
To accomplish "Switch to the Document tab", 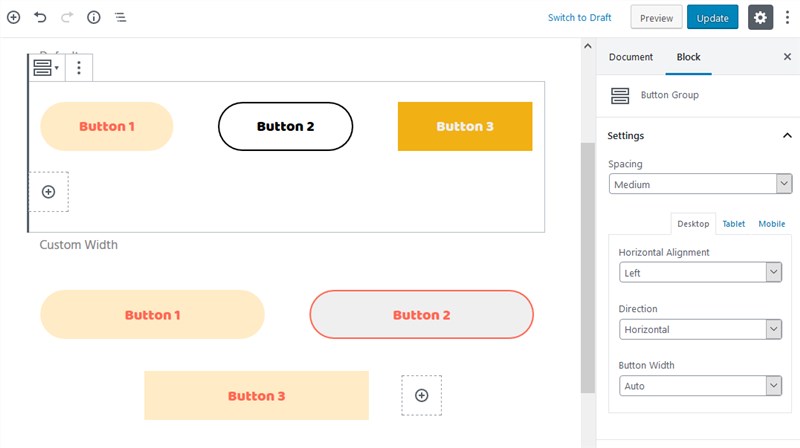I will [x=631, y=57].
